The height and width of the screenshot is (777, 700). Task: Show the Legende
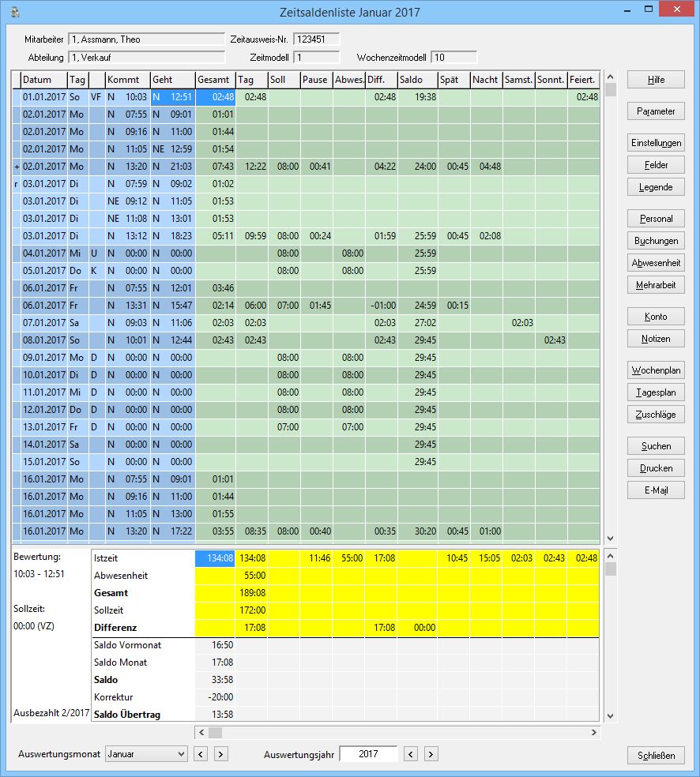pyautogui.click(x=656, y=187)
